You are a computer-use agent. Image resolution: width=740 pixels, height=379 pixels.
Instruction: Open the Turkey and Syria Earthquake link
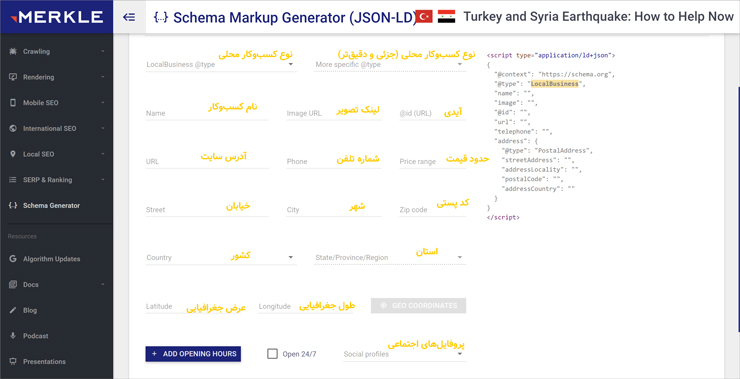598,17
